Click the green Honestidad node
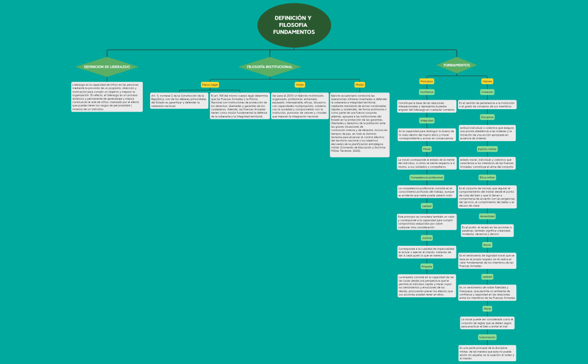 pyautogui.click(x=487, y=216)
